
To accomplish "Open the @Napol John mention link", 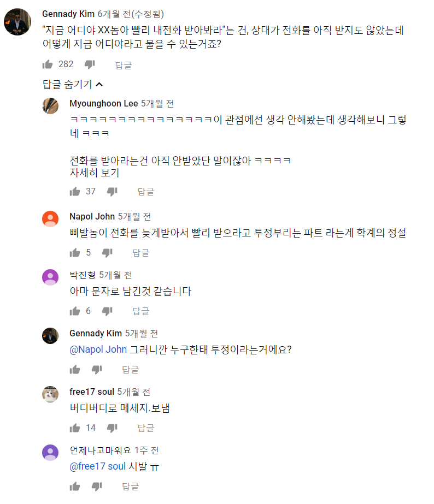I will tap(98, 349).
